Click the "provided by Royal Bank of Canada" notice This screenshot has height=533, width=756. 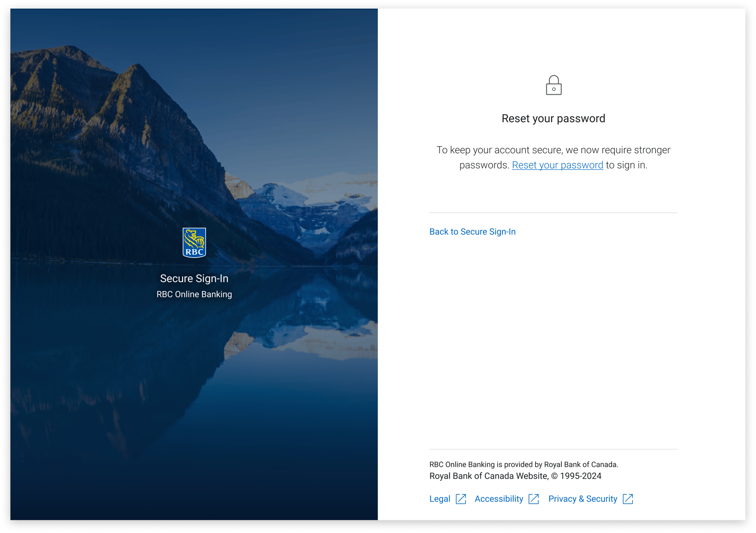coord(524,464)
